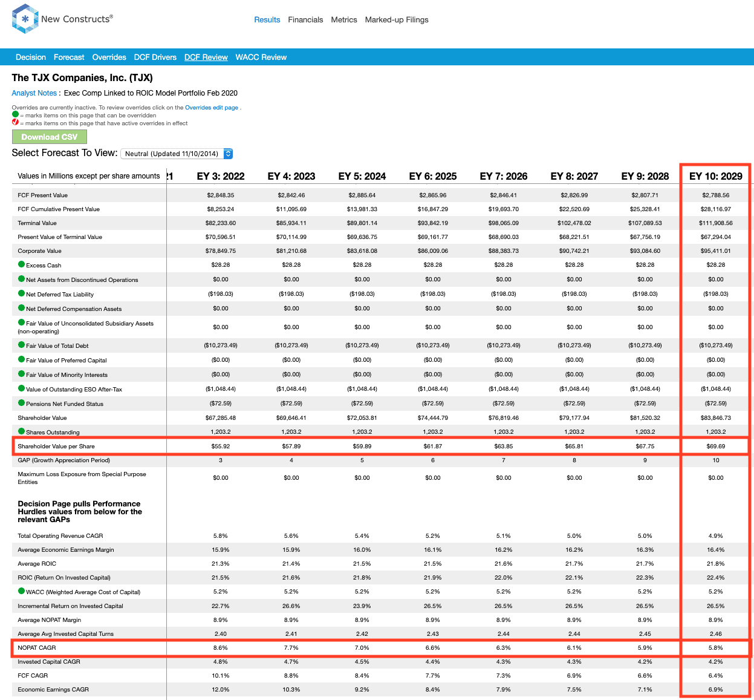
Task: Click green dot beside Pensions Net Funded Status
Action: tap(21, 403)
